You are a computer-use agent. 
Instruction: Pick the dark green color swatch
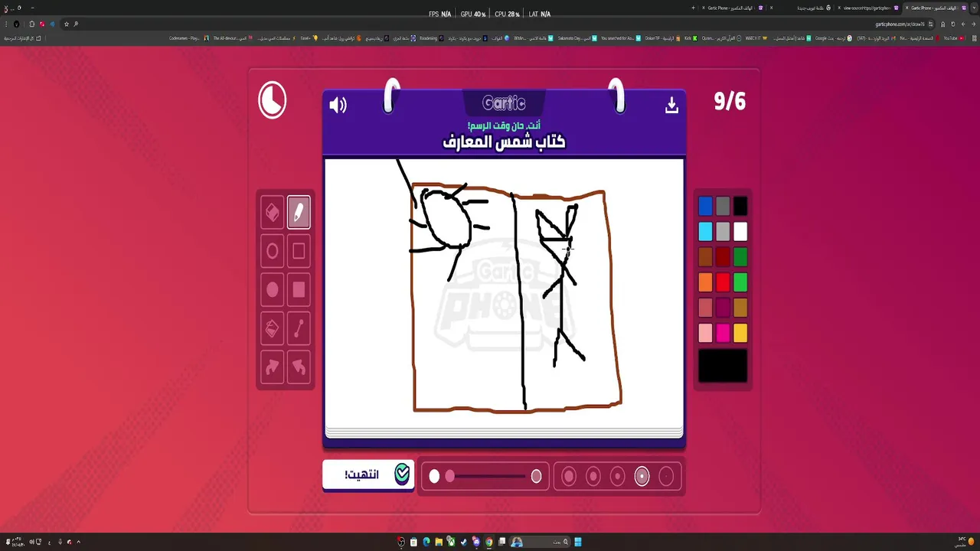[740, 256]
